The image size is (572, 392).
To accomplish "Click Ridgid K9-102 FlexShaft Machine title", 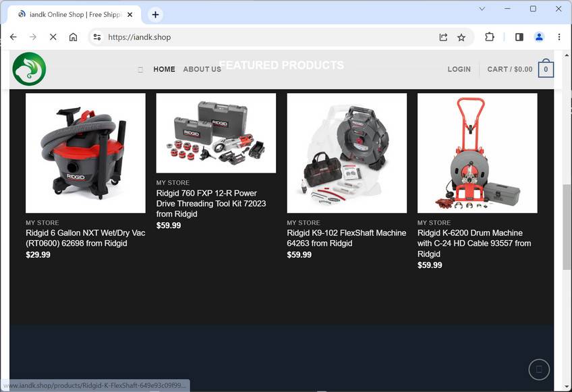I will click(346, 238).
